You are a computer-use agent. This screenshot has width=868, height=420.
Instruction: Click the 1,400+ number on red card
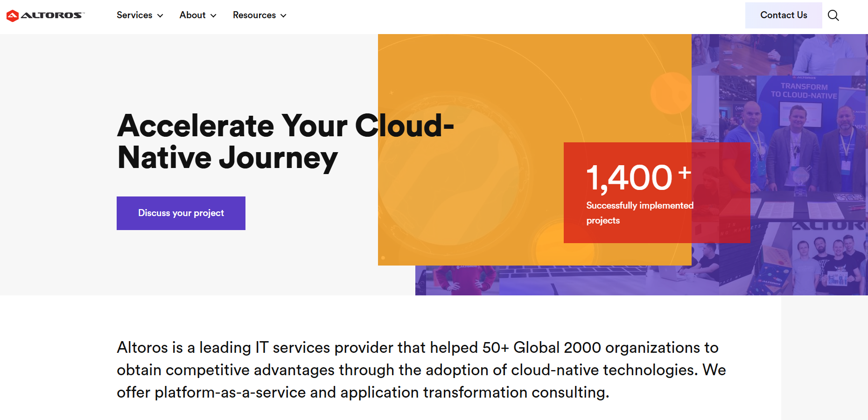pyautogui.click(x=629, y=178)
